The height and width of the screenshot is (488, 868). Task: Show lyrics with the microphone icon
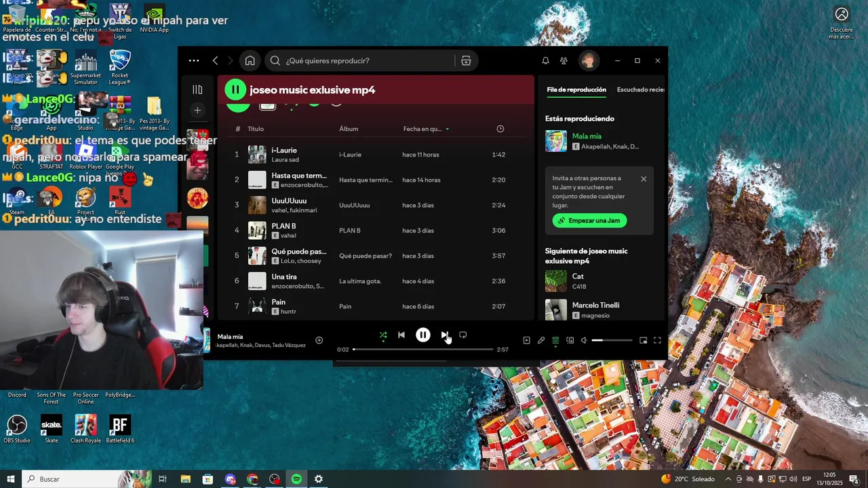click(541, 340)
